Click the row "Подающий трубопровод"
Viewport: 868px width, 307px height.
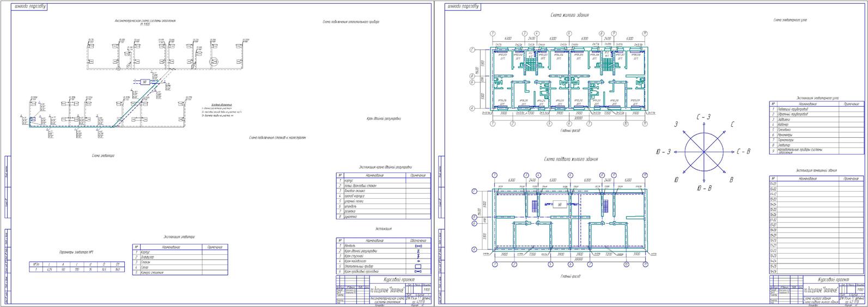click(817, 108)
